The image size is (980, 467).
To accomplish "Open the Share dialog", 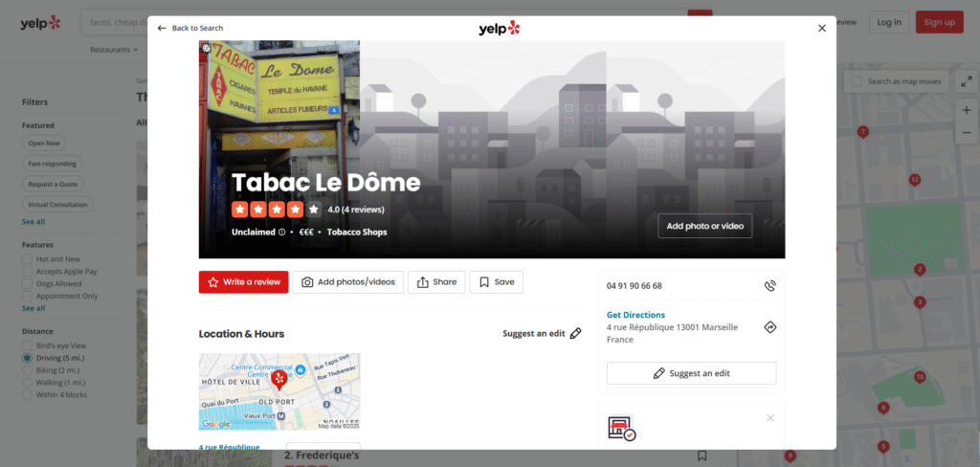I will click(436, 282).
